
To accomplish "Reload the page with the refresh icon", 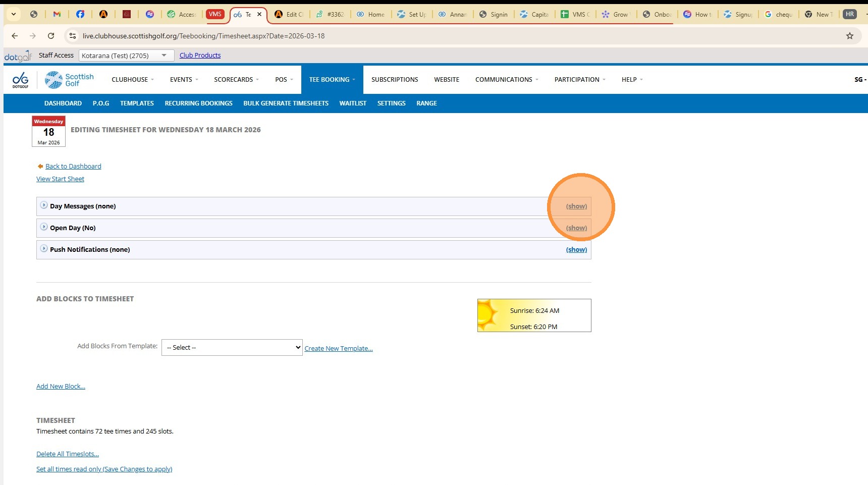I will (x=51, y=36).
